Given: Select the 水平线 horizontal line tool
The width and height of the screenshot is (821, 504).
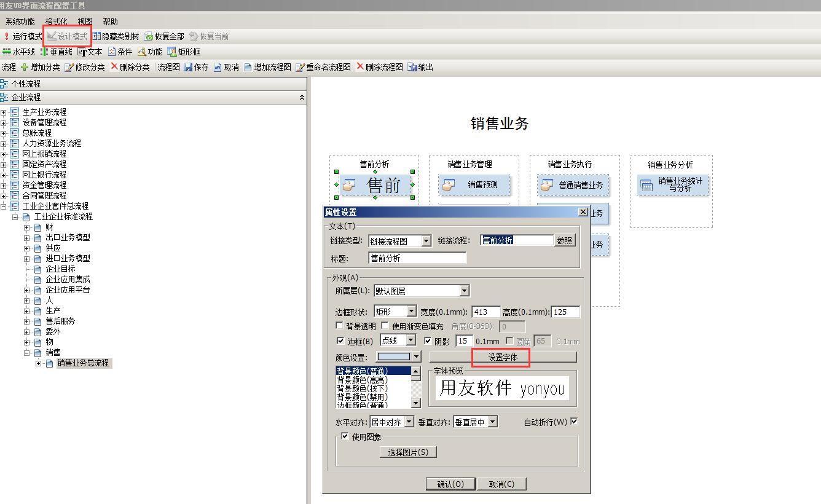Looking at the screenshot, I should click(x=19, y=52).
